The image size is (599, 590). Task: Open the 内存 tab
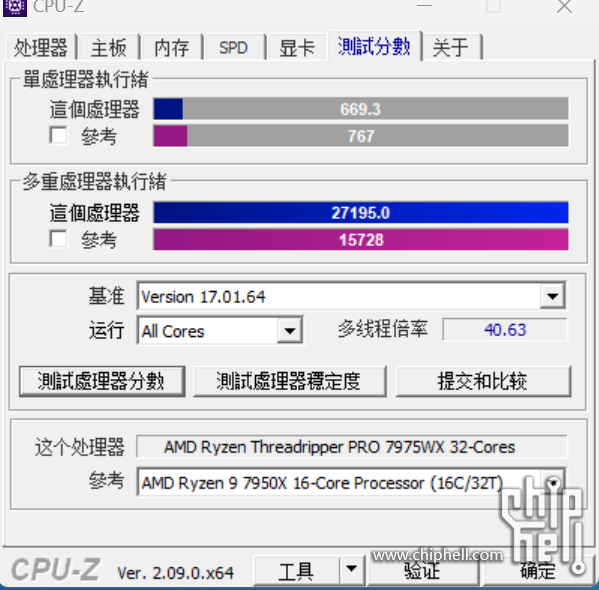tap(172, 48)
